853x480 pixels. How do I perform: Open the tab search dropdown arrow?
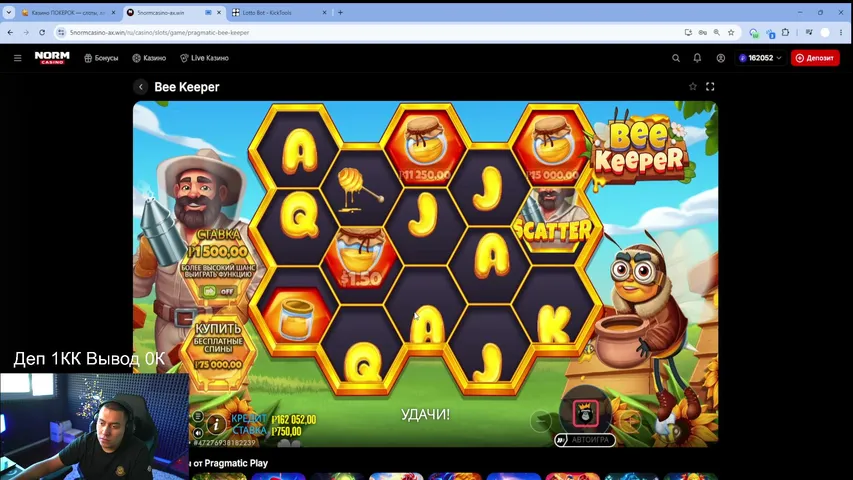(9, 13)
